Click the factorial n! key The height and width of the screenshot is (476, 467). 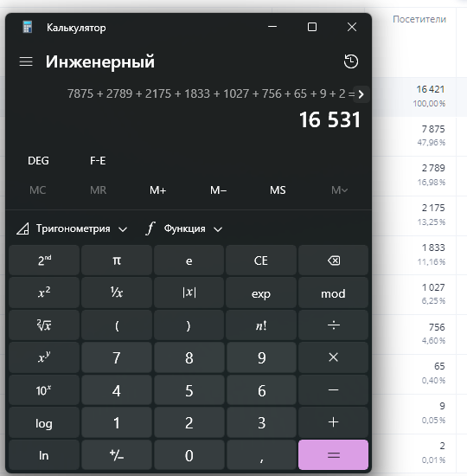[x=261, y=325]
